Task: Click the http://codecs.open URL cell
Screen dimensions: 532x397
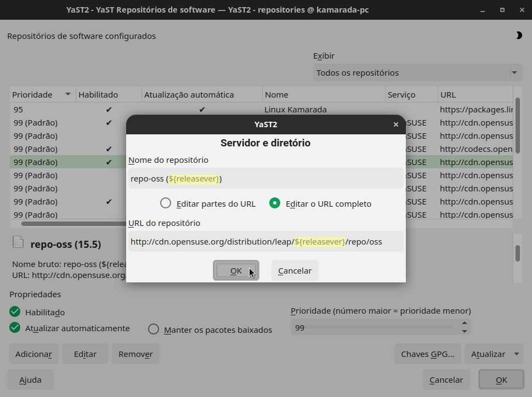Action: (476, 149)
